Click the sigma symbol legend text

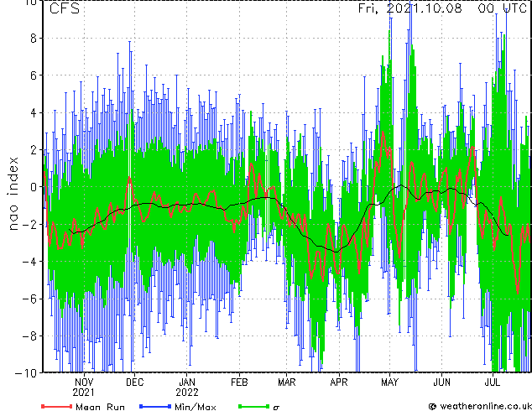pos(276,408)
